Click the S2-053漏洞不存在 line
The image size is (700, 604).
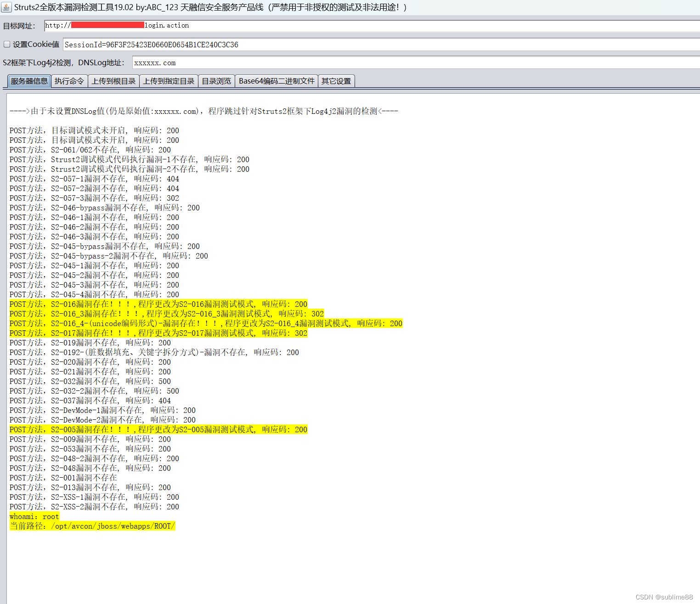tap(90, 449)
